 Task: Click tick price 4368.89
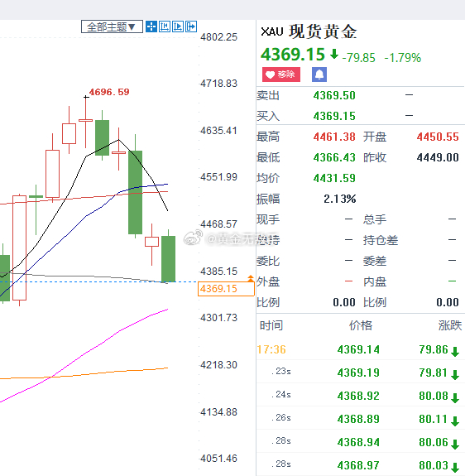click(x=358, y=419)
